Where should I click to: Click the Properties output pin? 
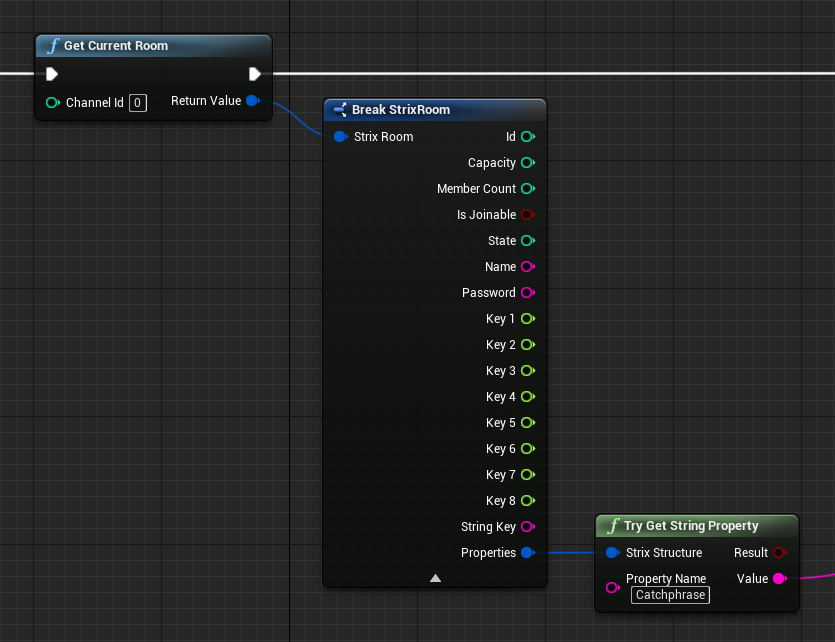point(528,553)
